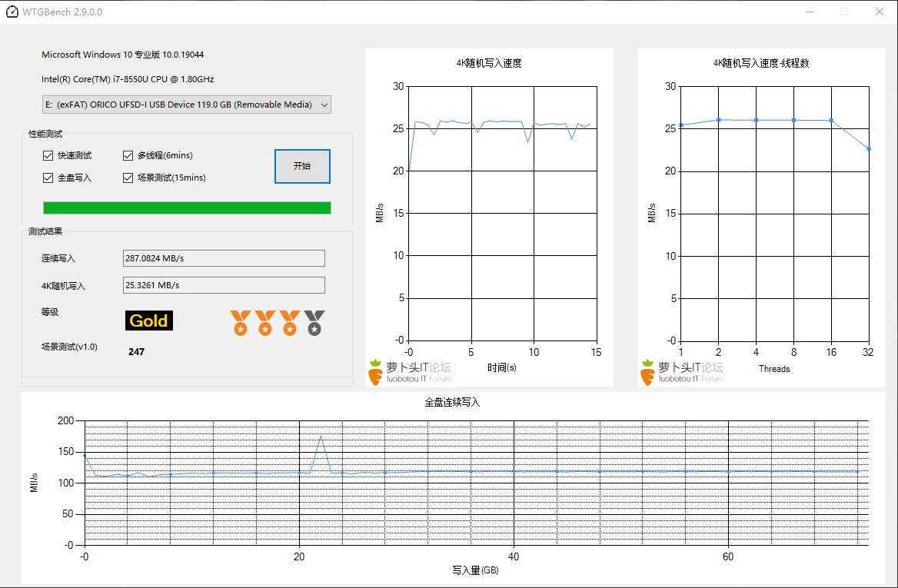
Task: Click the first orange medal icon
Action: 241,323
